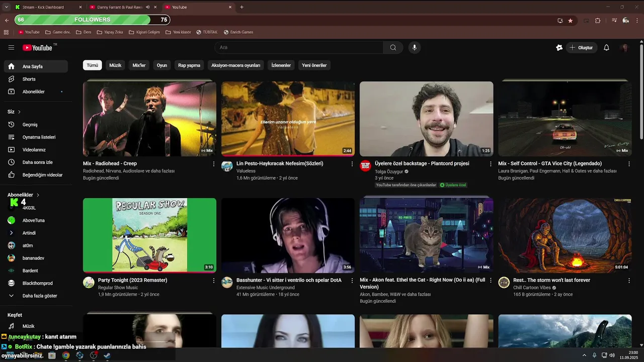Open browser extensions puzzle icon
Screen dimensions: 644x362
coord(598,21)
